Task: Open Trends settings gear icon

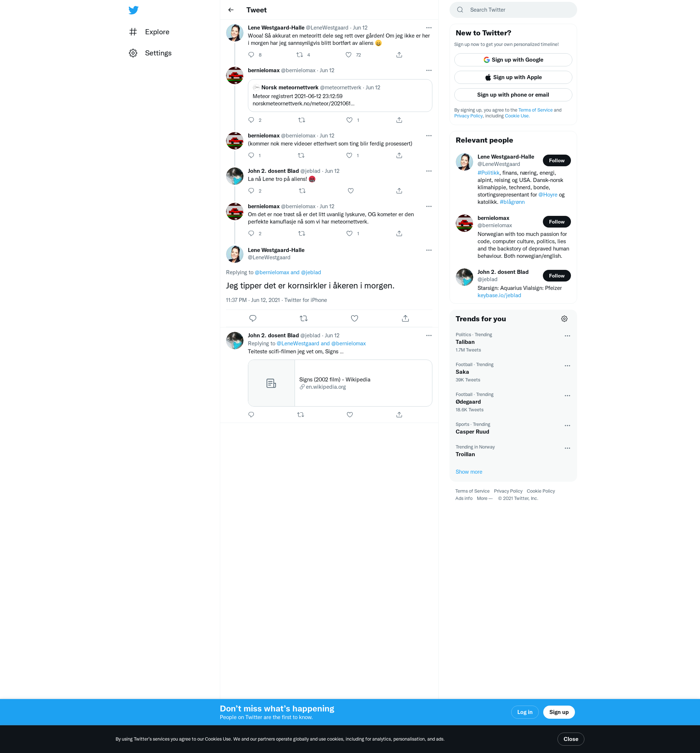Action: point(564,319)
